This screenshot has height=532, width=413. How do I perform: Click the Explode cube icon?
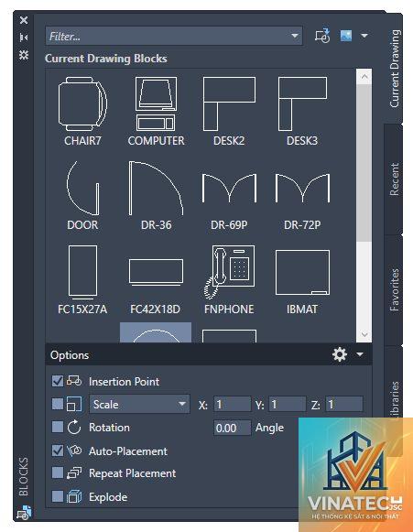pos(74,496)
